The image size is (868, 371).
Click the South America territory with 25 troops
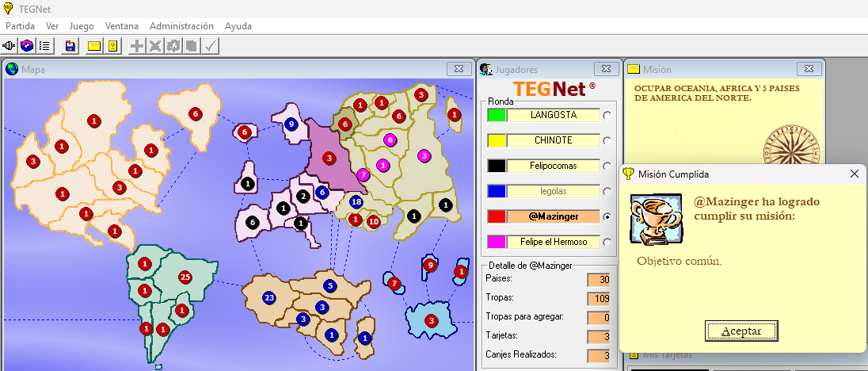[x=185, y=277]
